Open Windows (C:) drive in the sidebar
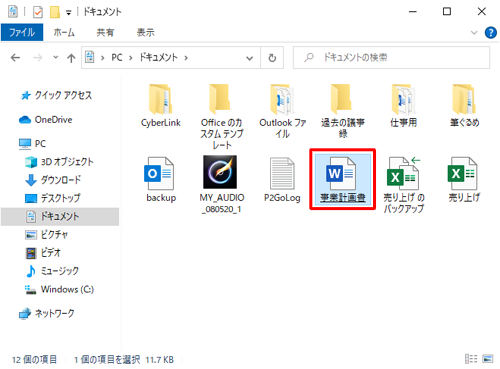This screenshot has width=500, height=369. (x=60, y=289)
